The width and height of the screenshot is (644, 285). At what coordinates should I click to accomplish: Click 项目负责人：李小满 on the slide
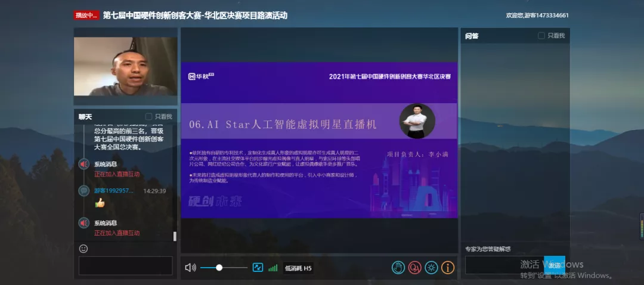tap(417, 154)
